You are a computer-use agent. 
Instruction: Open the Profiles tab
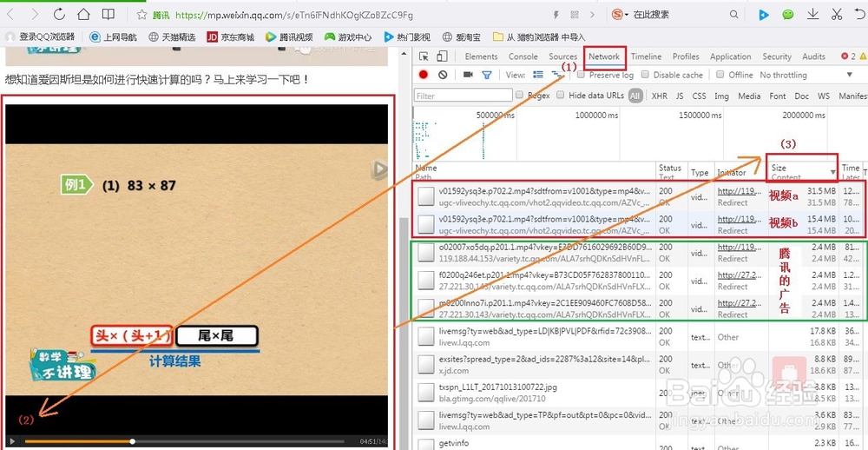(x=686, y=56)
